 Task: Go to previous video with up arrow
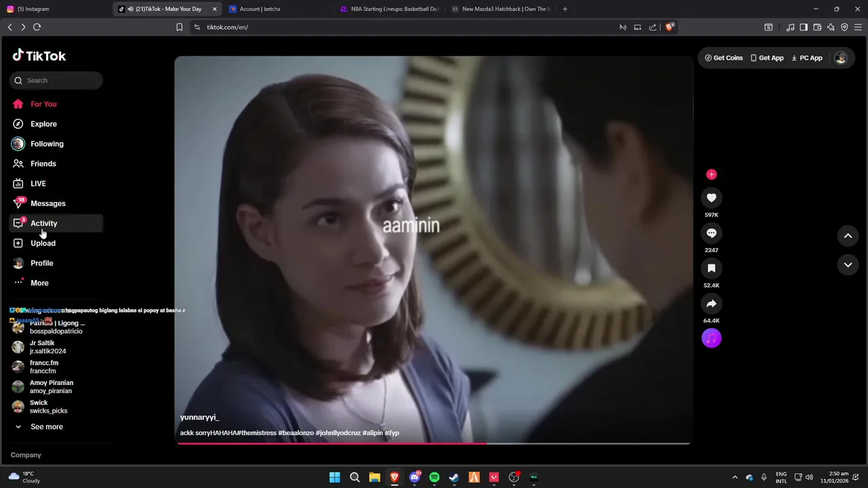[848, 236]
